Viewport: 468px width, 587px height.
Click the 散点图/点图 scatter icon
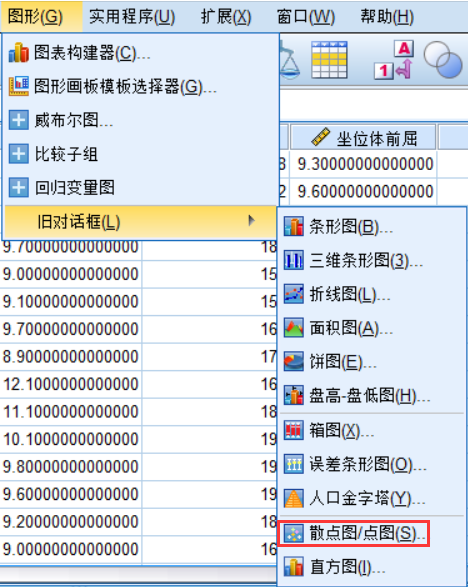tap(294, 533)
